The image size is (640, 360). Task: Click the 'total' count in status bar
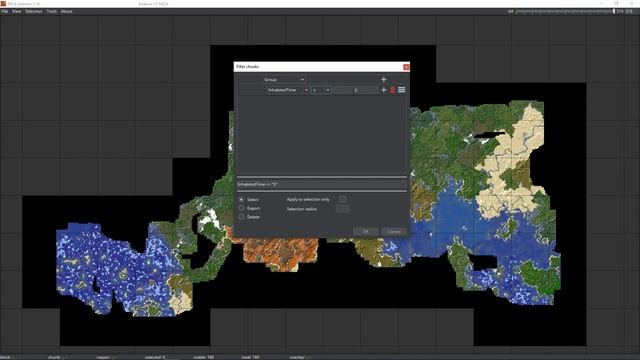[250, 357]
